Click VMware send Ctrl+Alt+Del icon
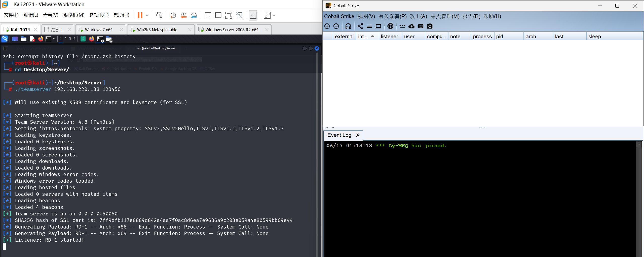 click(x=159, y=15)
